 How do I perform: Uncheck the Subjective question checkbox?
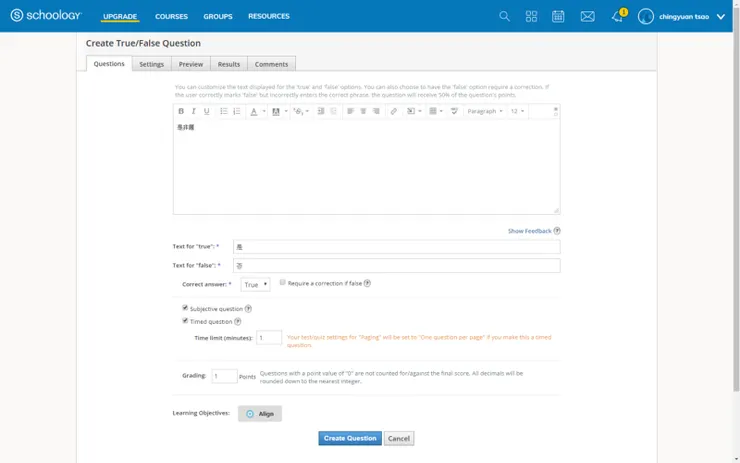185,308
